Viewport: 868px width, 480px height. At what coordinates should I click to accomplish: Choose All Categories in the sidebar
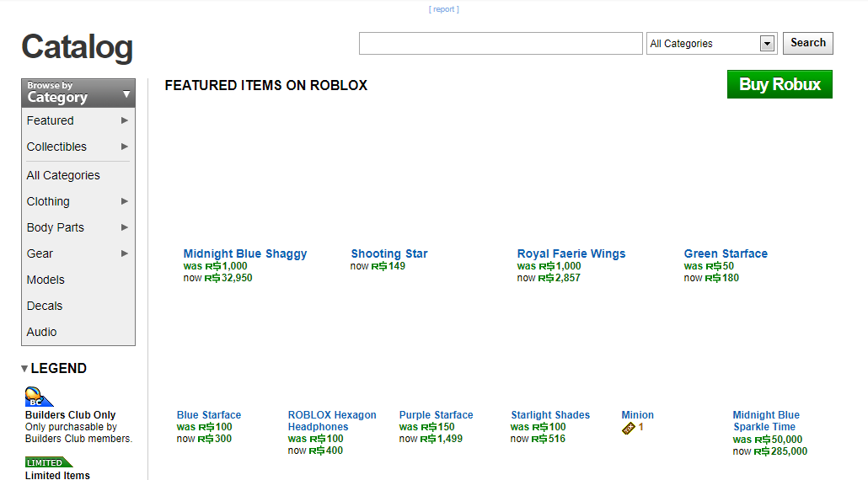click(x=63, y=175)
